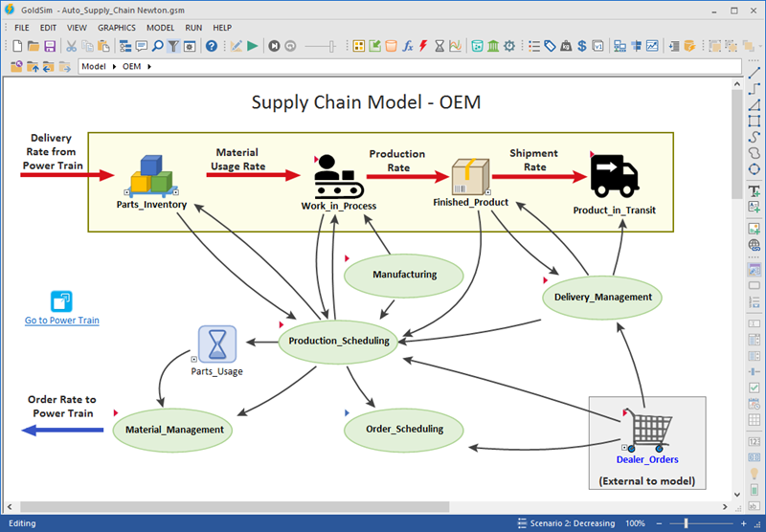Image resolution: width=766 pixels, height=532 pixels.
Task: Insert the hourglass delay element
Action: pos(439,46)
